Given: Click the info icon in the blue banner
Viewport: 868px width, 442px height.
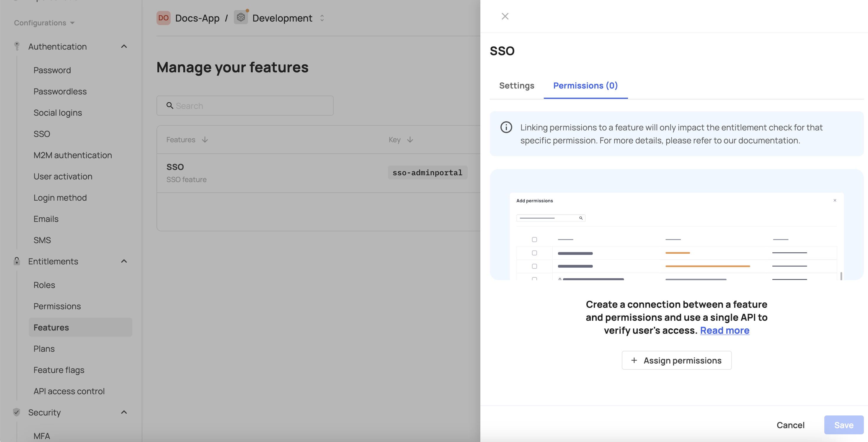Looking at the screenshot, I should [x=506, y=127].
